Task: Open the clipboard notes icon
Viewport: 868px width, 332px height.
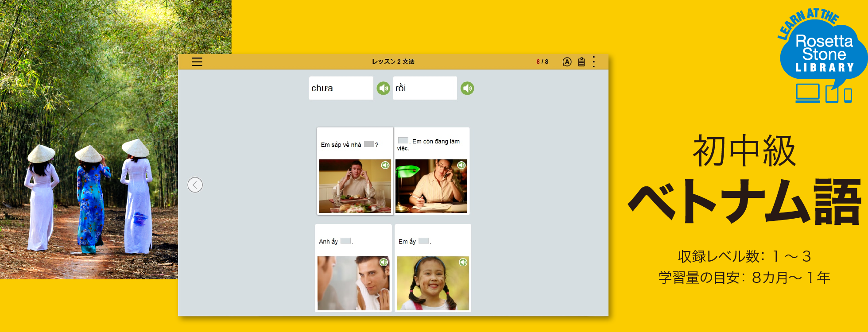Action: coord(581,62)
